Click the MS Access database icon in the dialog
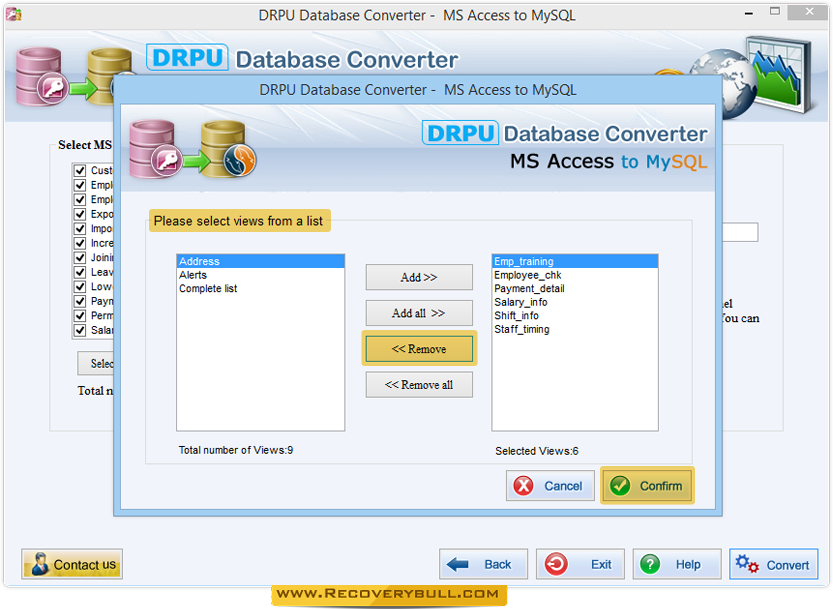The image size is (833, 609). [156, 149]
